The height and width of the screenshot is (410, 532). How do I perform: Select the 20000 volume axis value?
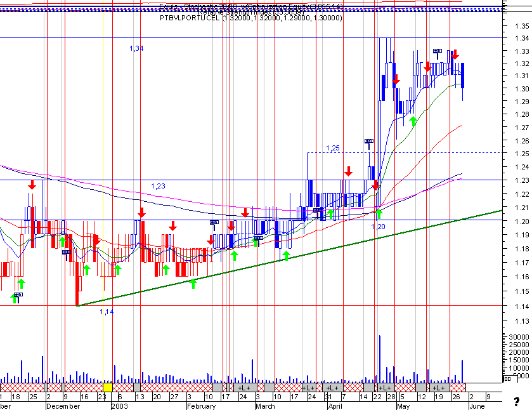click(519, 353)
